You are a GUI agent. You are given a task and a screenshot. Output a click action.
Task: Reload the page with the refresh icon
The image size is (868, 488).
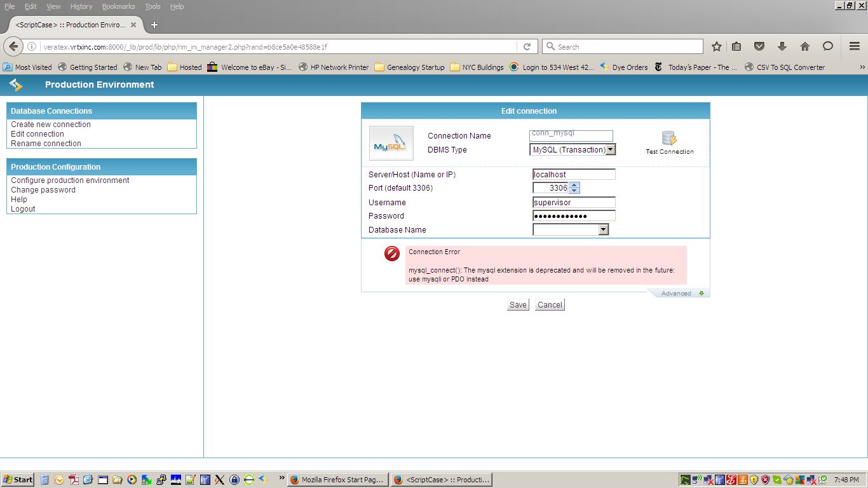click(527, 46)
